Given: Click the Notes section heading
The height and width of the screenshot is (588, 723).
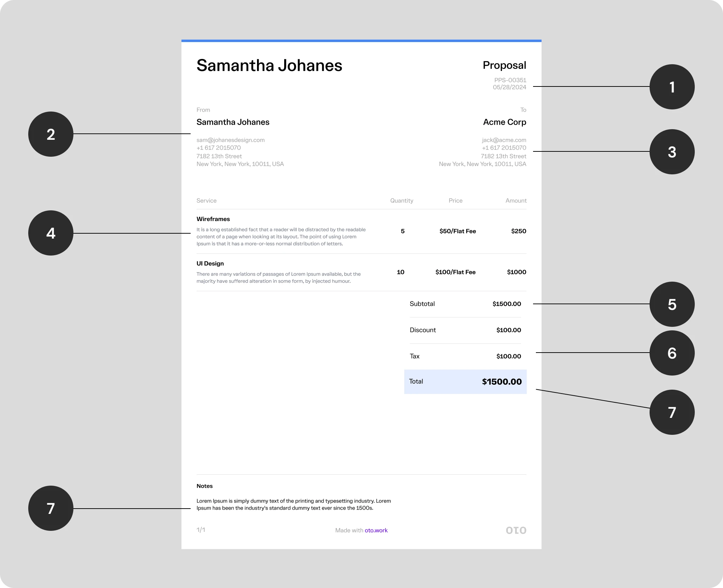Looking at the screenshot, I should (204, 486).
